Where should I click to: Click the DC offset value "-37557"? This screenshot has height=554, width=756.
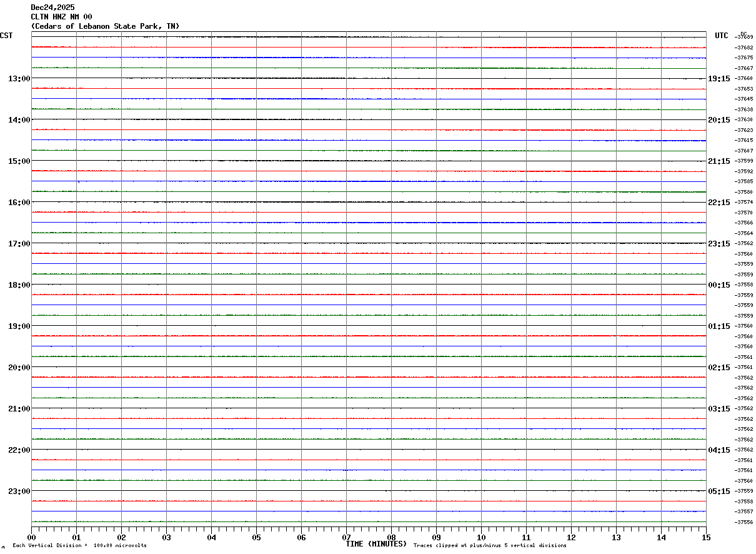click(x=744, y=511)
